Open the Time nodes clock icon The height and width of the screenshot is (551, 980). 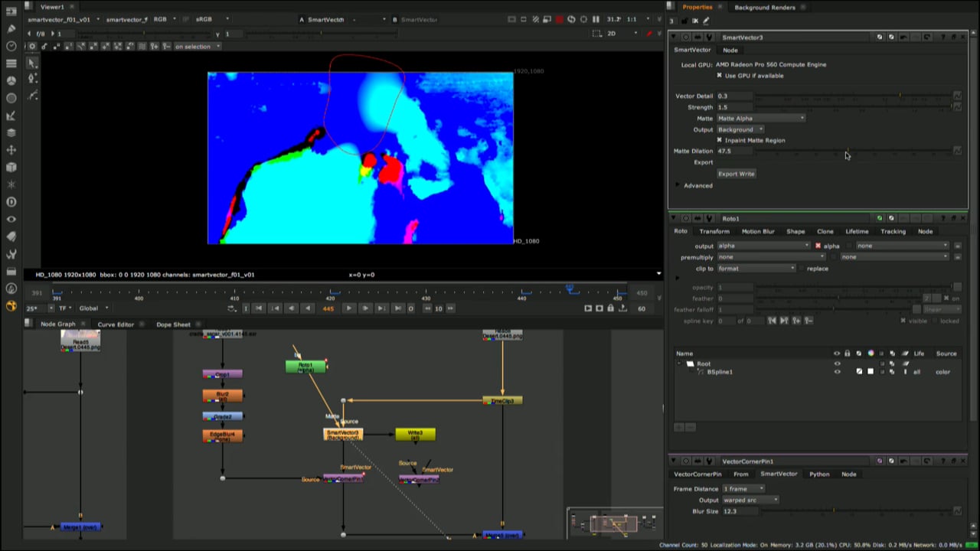pyautogui.click(x=11, y=46)
